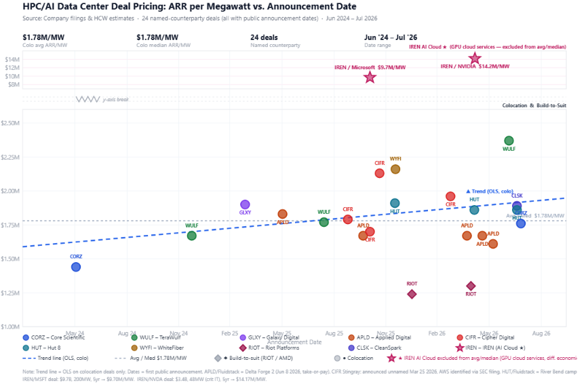Select the RIOT diamond near $1.24M
Screen dimensions: 588x385
click(x=412, y=294)
